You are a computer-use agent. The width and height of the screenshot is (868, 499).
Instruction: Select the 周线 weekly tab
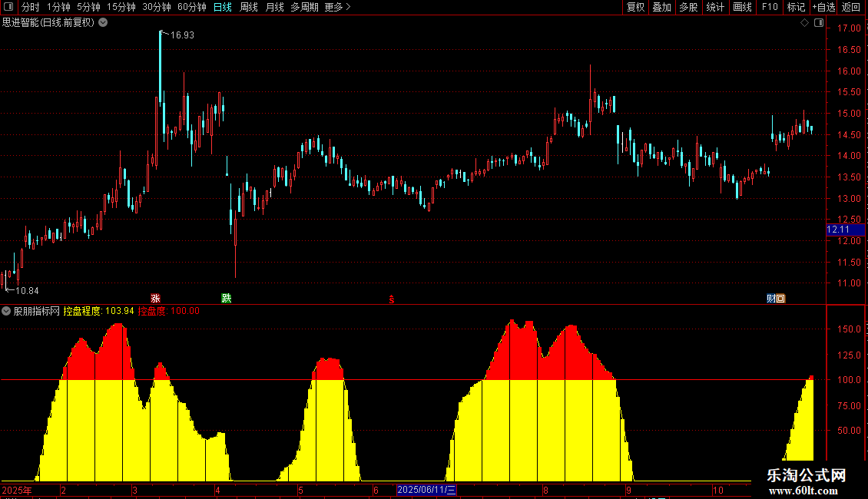pyautogui.click(x=249, y=7)
